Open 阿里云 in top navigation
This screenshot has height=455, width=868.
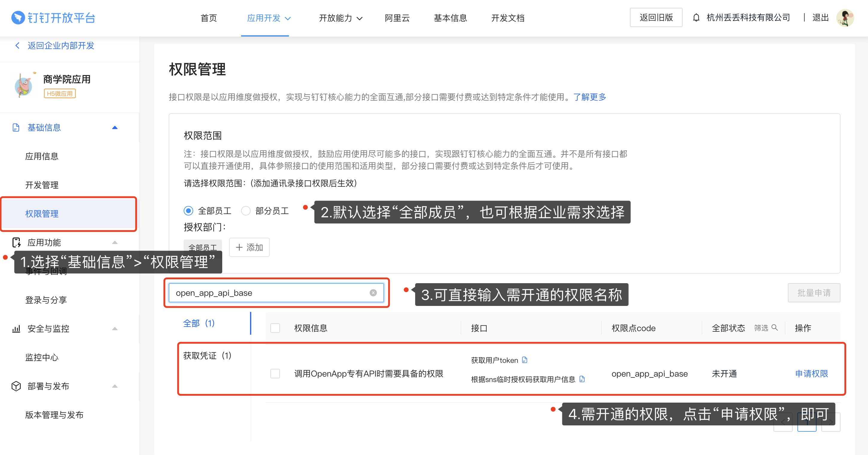(397, 18)
